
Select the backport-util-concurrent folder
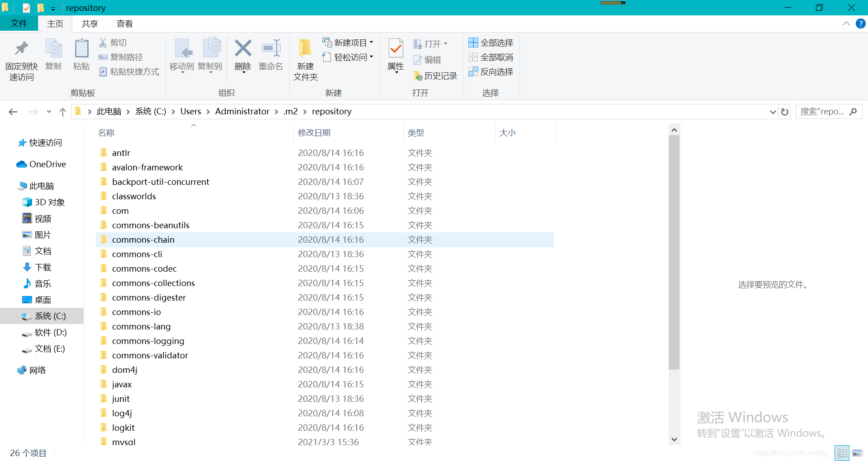[325, 182]
